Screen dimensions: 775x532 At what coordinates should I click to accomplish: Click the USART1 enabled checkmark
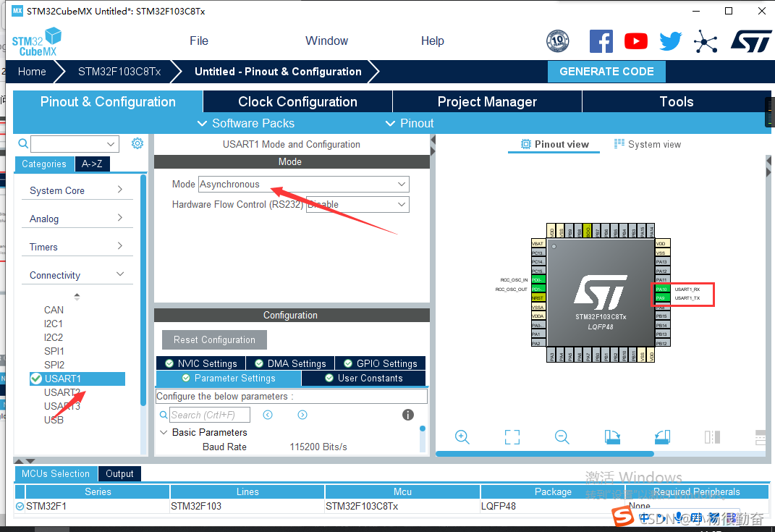coord(35,379)
